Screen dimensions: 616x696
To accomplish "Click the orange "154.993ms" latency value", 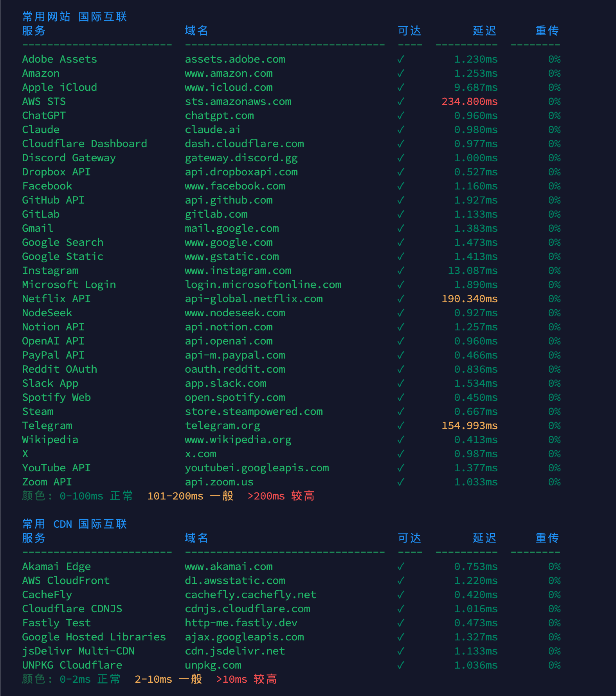I will click(470, 426).
